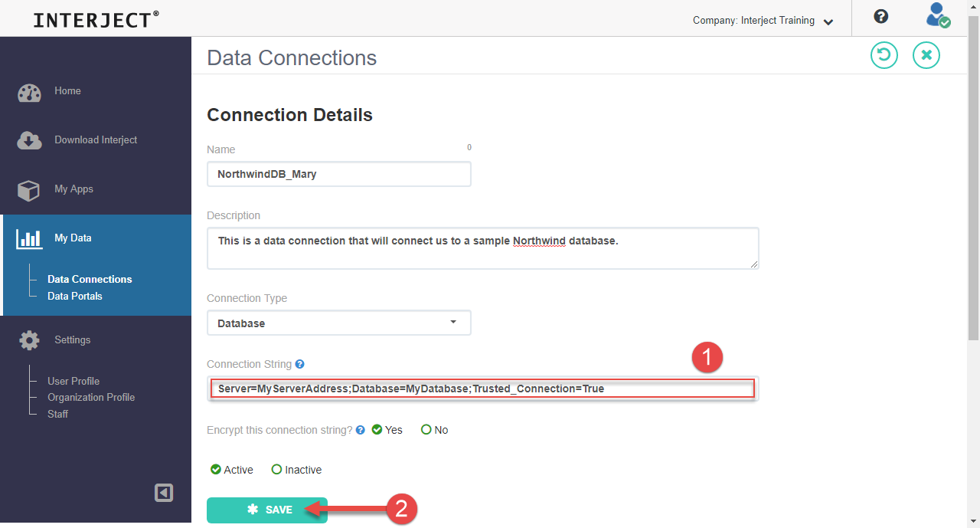This screenshot has width=980, height=528.
Task: Click the Interject logo
Action: point(96,20)
